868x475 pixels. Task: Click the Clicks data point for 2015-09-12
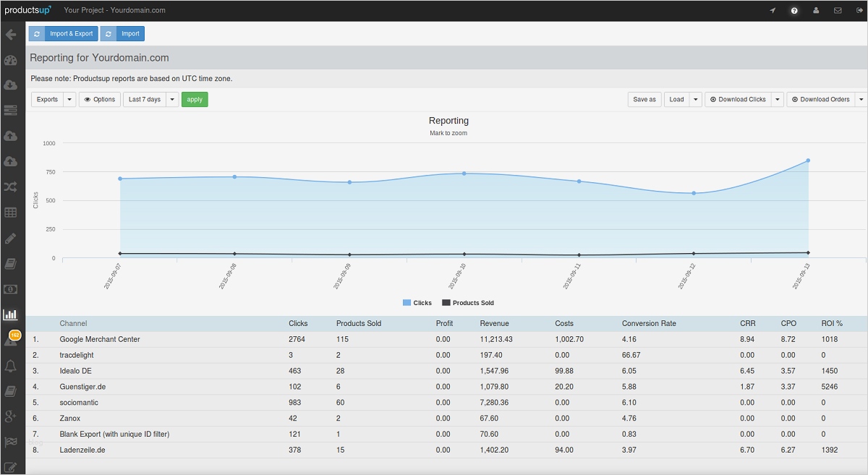tap(694, 193)
